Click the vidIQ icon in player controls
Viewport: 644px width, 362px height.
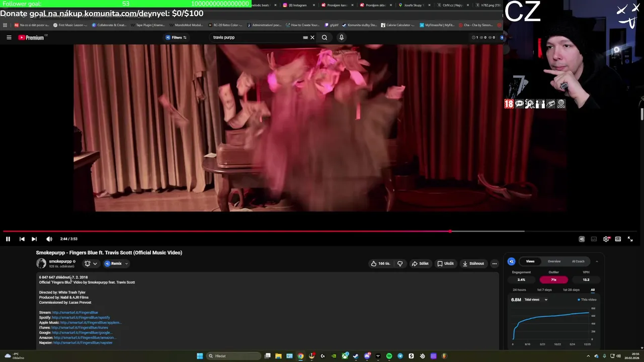(582, 239)
